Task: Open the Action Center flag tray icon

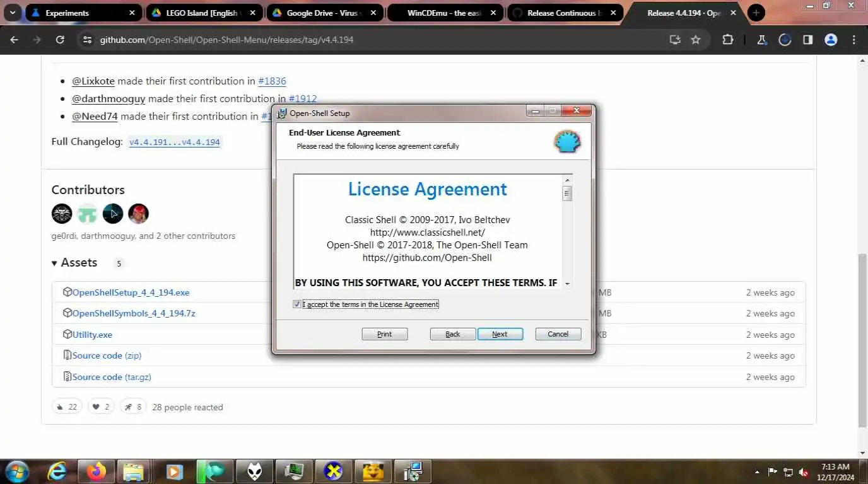Action: click(x=772, y=472)
